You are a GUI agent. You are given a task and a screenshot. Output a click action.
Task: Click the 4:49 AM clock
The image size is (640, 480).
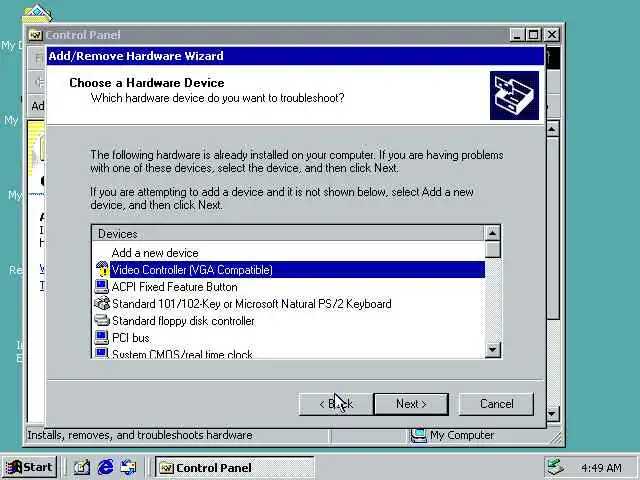coord(602,468)
